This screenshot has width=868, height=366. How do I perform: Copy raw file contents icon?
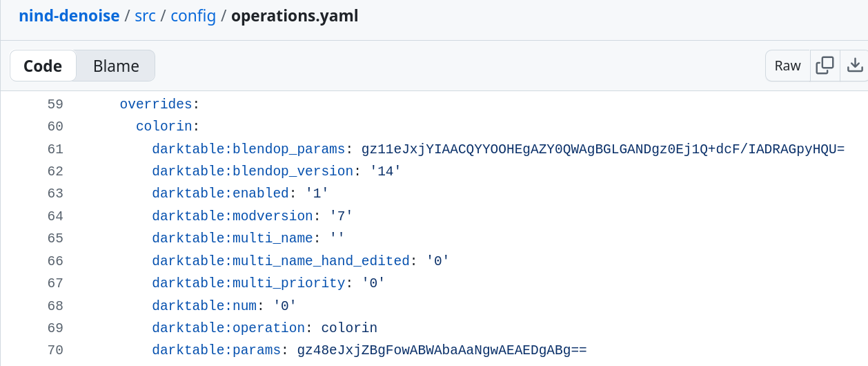pos(825,66)
